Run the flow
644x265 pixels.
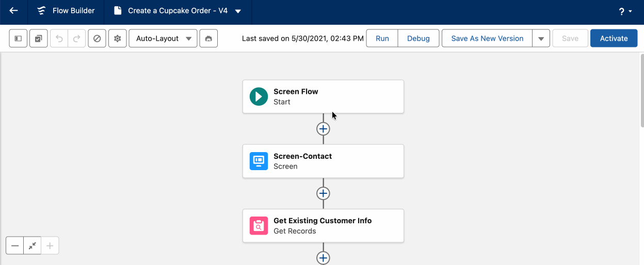(x=382, y=39)
